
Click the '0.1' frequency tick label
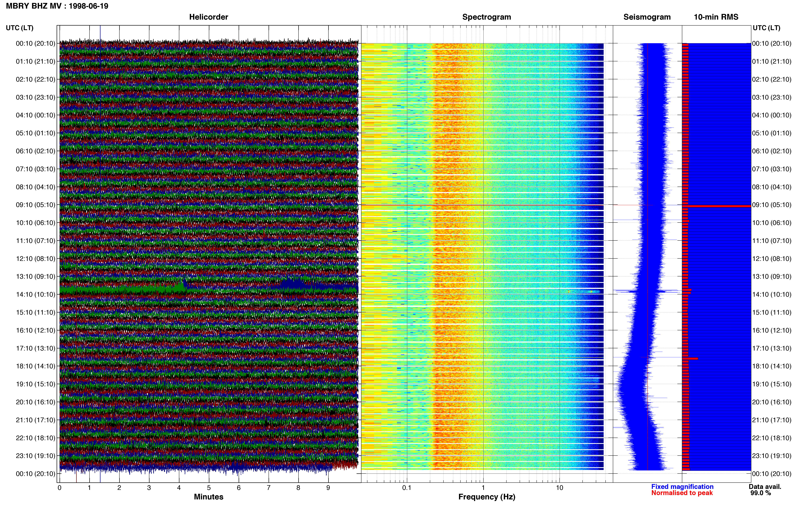coord(407,487)
